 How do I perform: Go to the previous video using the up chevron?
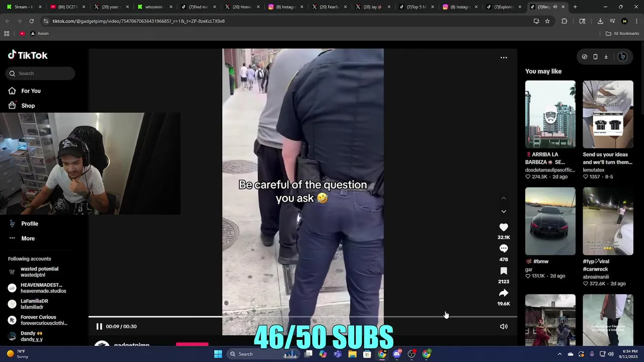pyautogui.click(x=504, y=198)
